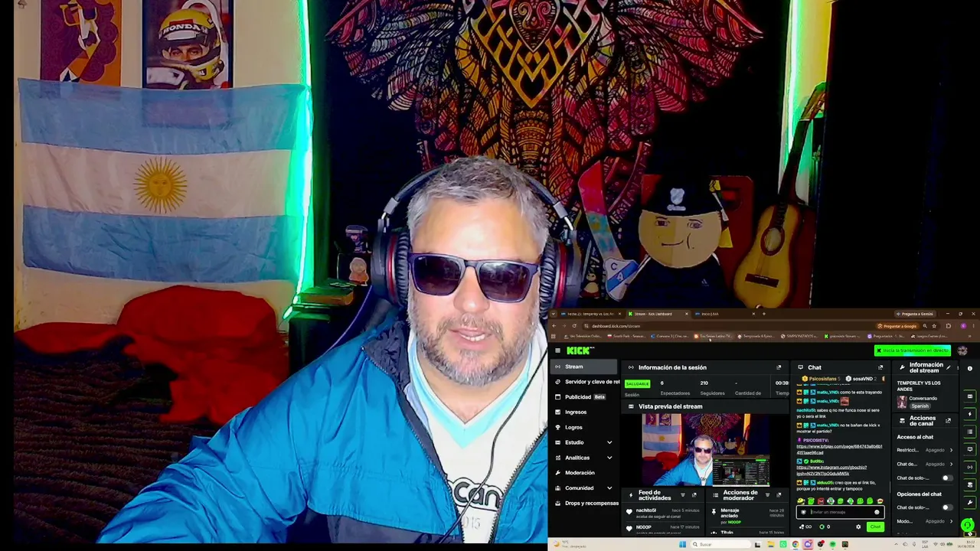Pop out the Feed de actividades panel
This screenshot has width=980, height=551.
click(694, 494)
